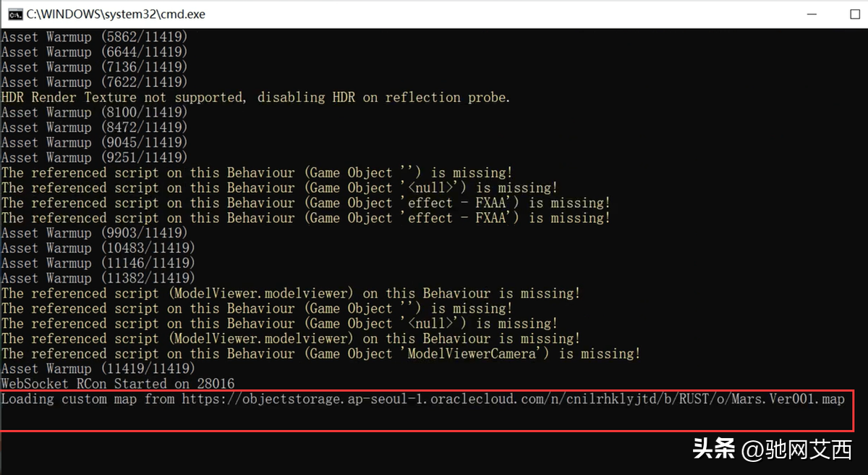The image size is (868, 475).
Task: Click the Asset Warmup (7622/11419) line
Action: 94,82
